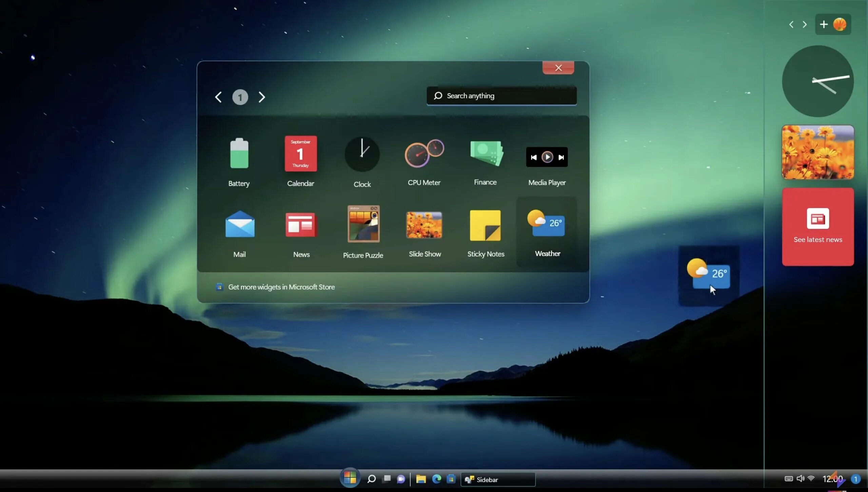
Task: Open the Windows Start button
Action: pyautogui.click(x=350, y=478)
